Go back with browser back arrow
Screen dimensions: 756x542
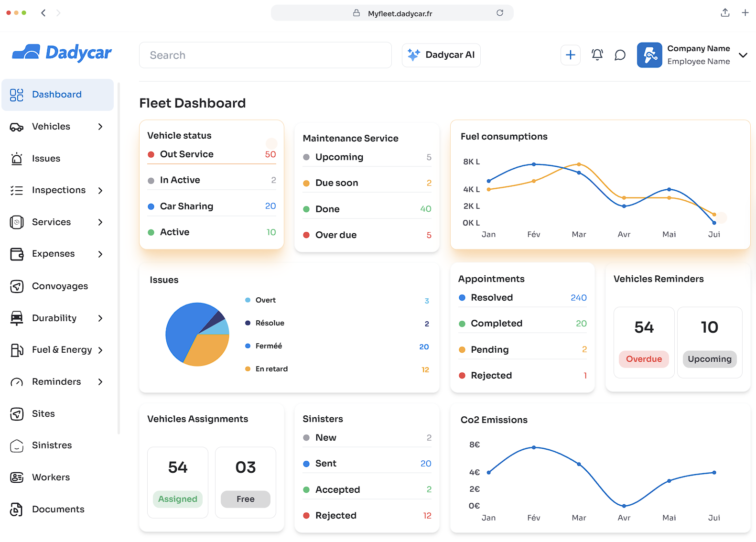[43, 13]
